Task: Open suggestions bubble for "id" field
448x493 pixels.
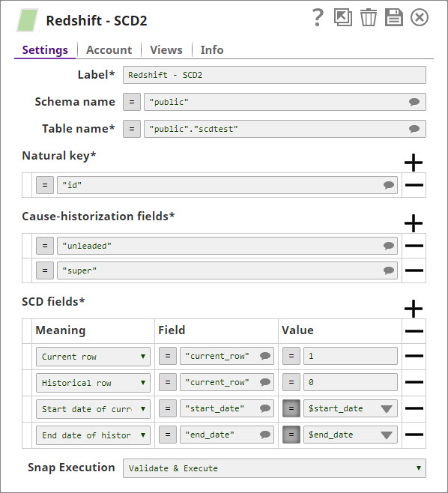Action: [389, 185]
